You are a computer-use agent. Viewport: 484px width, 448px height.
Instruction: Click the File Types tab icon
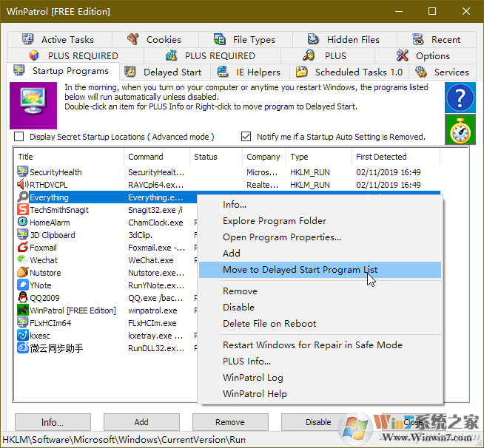(x=219, y=39)
